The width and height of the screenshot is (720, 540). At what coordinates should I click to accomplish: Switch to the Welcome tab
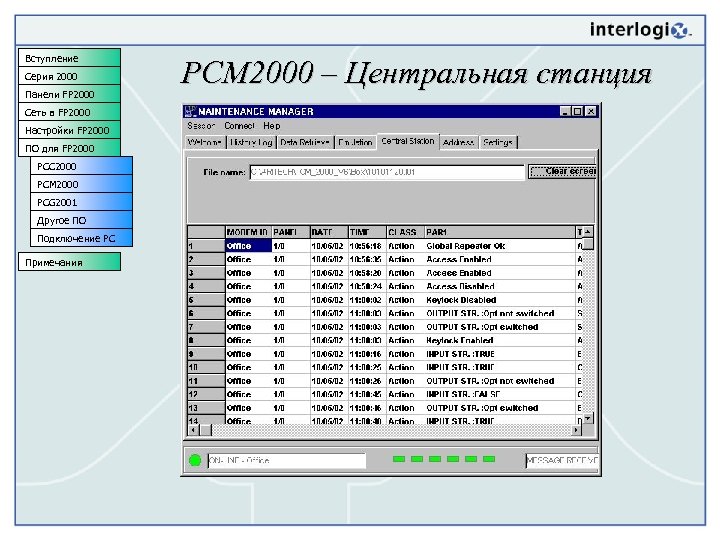pos(205,142)
